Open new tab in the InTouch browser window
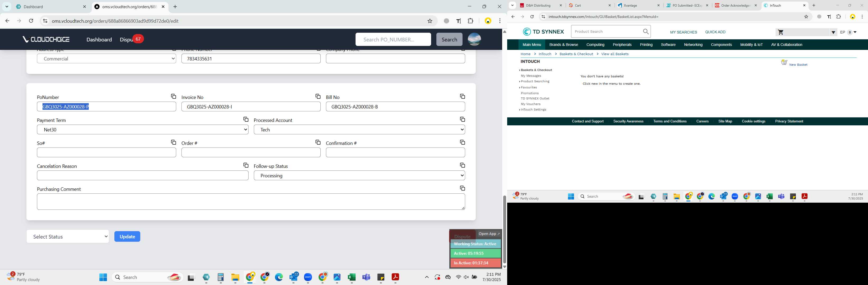The image size is (868, 285). pyautogui.click(x=814, y=5)
